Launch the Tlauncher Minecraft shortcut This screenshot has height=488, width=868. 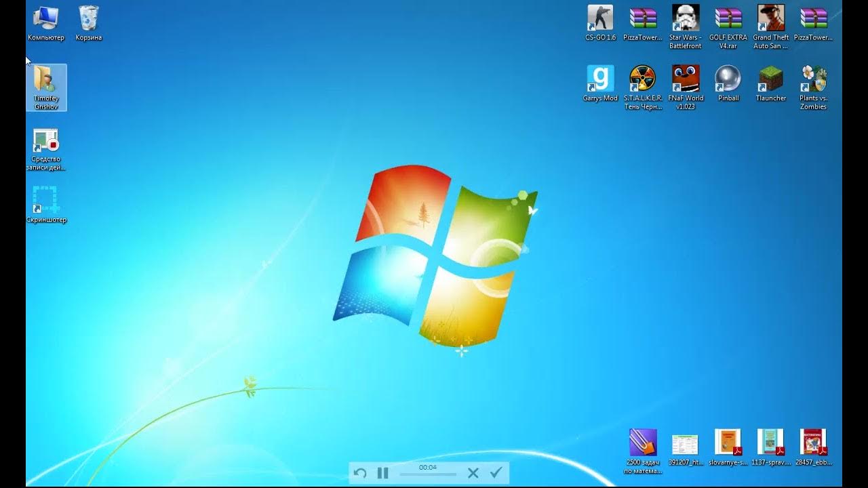[770, 83]
